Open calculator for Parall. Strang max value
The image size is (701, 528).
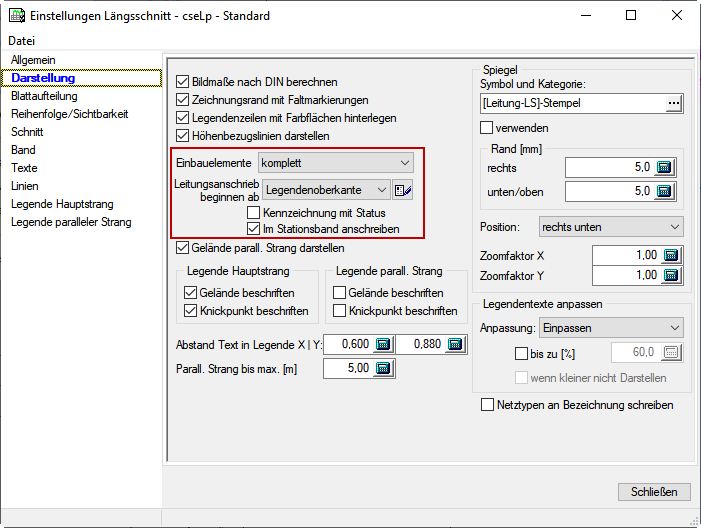click(383, 369)
